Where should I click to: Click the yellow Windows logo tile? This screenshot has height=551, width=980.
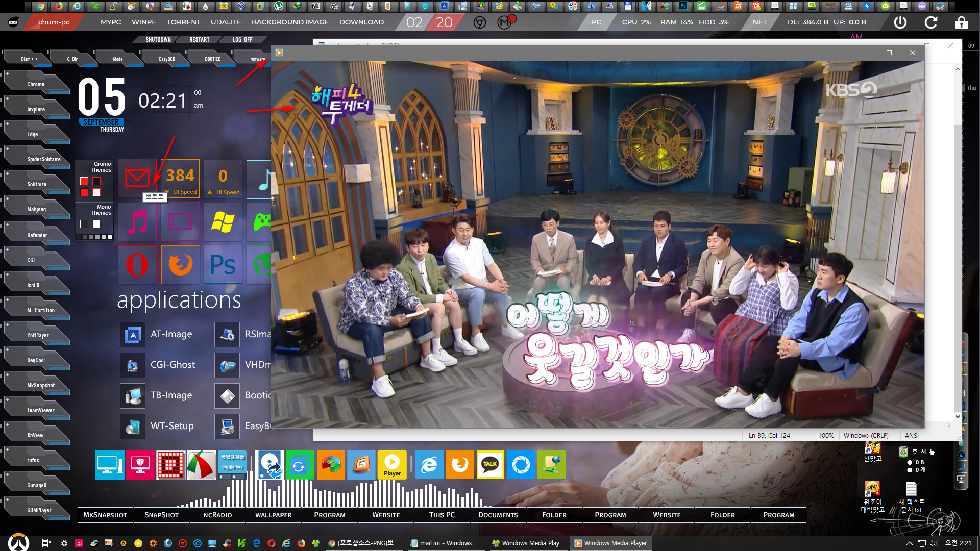coord(223,222)
